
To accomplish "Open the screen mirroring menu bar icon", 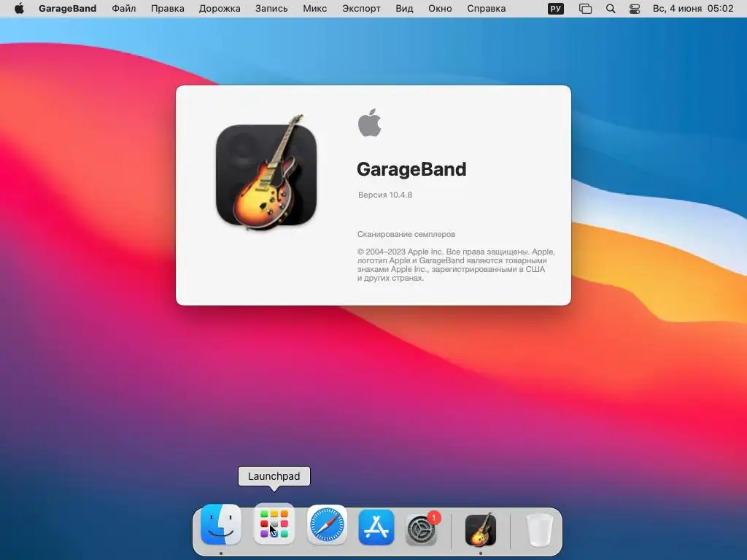I will point(586,9).
